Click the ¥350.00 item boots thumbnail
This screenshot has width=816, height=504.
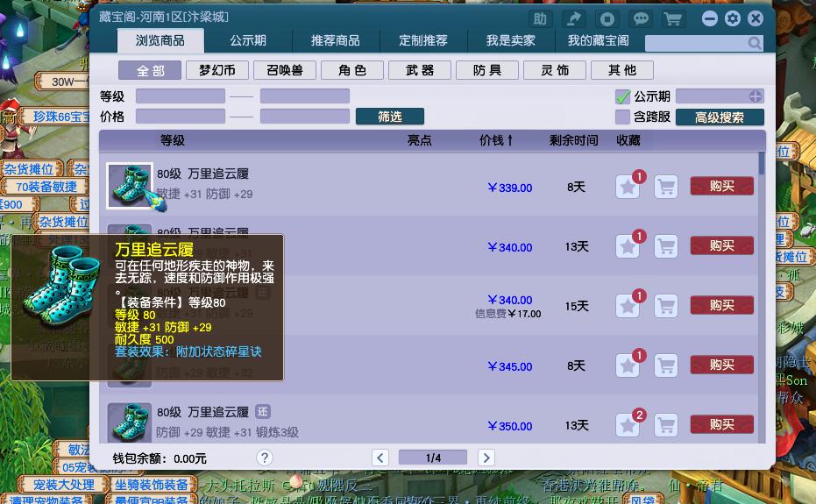tap(130, 422)
